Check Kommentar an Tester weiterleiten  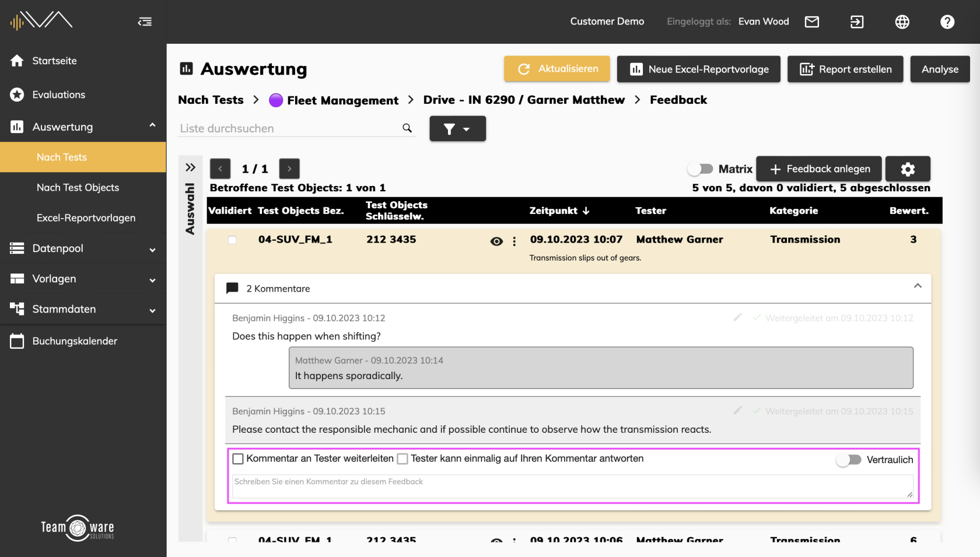pyautogui.click(x=238, y=459)
